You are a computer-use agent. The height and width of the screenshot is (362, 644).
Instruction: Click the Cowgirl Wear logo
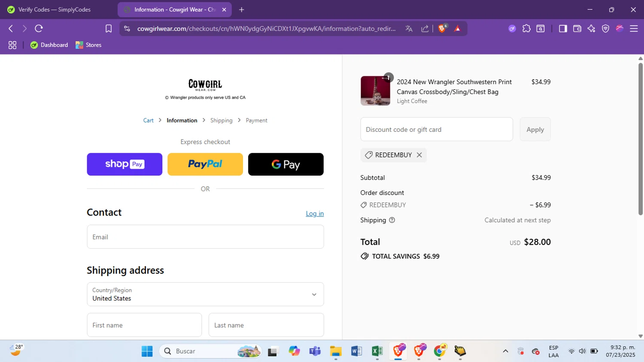point(205,85)
